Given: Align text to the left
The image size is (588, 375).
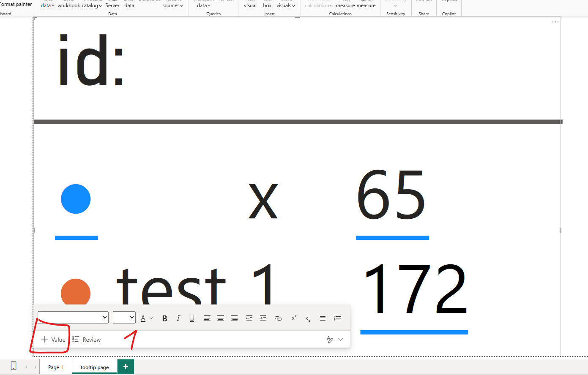Looking at the screenshot, I should pyautogui.click(x=207, y=318).
